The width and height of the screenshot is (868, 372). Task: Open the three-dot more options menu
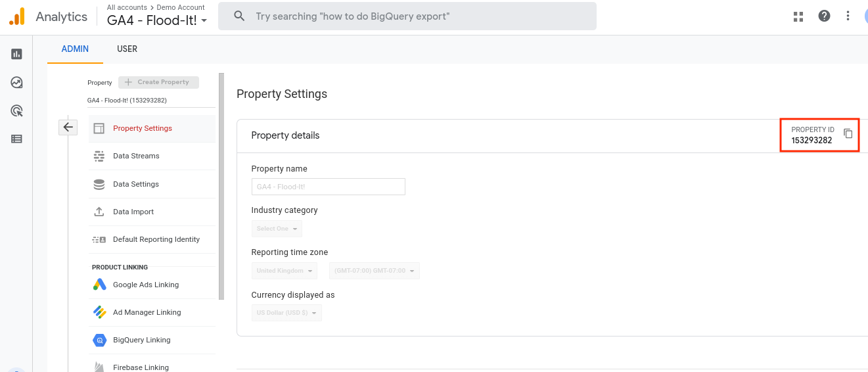point(848,16)
